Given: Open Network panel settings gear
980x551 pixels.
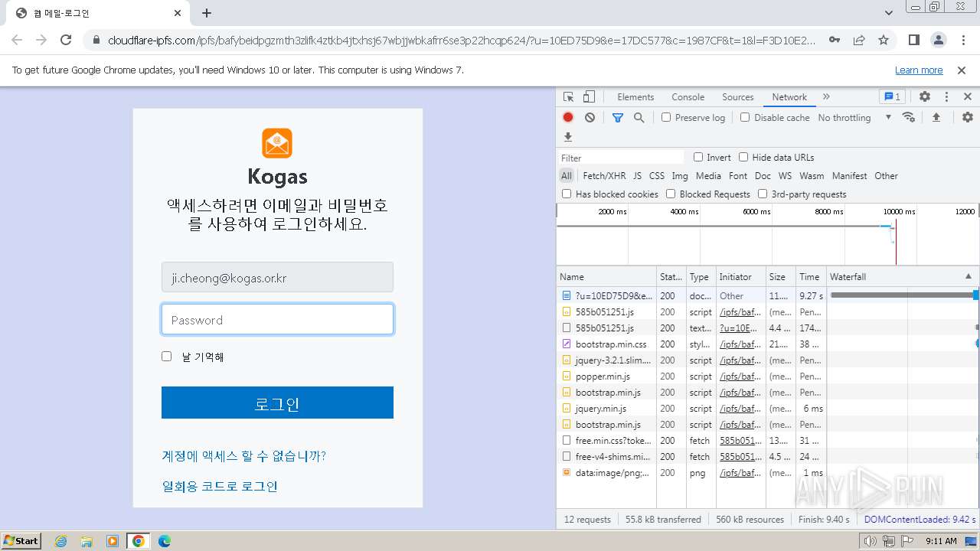Looking at the screenshot, I should pos(968,117).
